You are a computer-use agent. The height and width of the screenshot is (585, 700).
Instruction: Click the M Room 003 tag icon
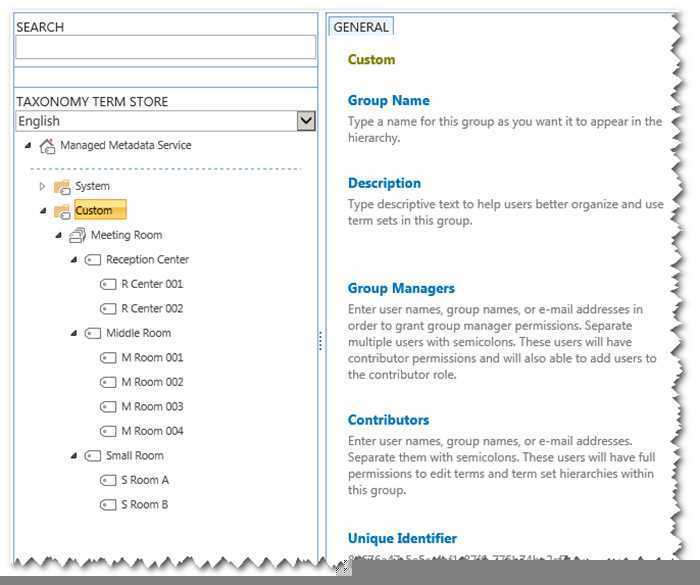pos(108,407)
